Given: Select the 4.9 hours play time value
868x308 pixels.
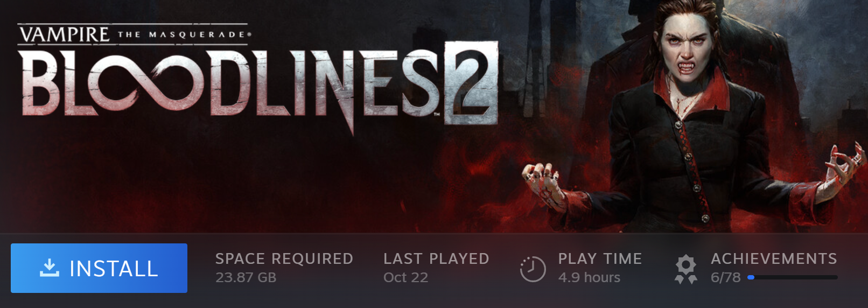Looking at the screenshot, I should [589, 277].
